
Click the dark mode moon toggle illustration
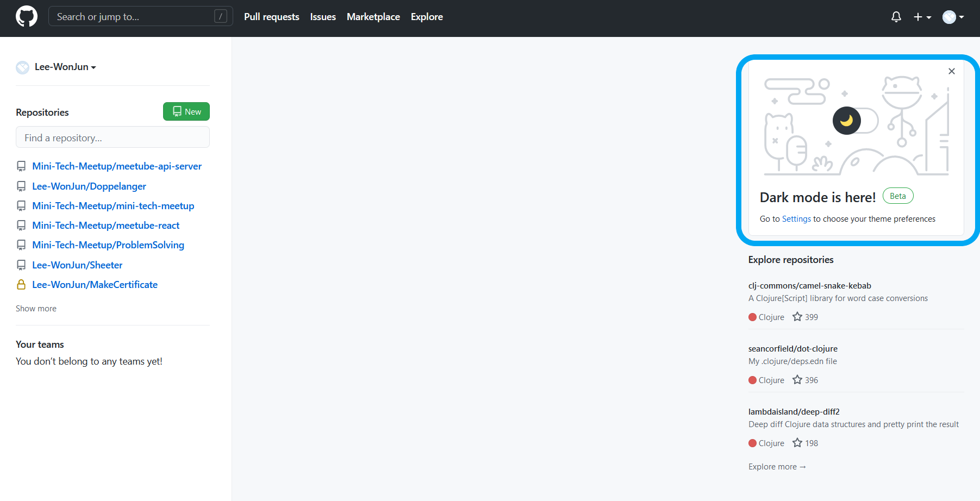pos(855,121)
